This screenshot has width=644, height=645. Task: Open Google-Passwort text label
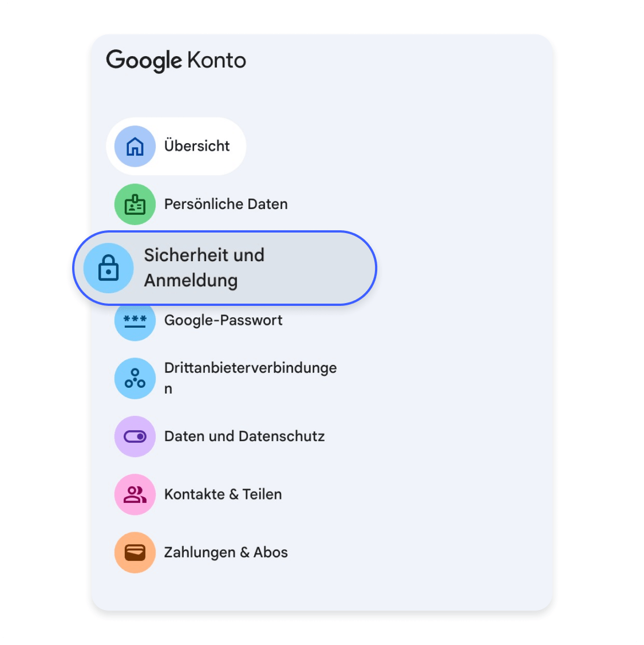click(x=223, y=320)
